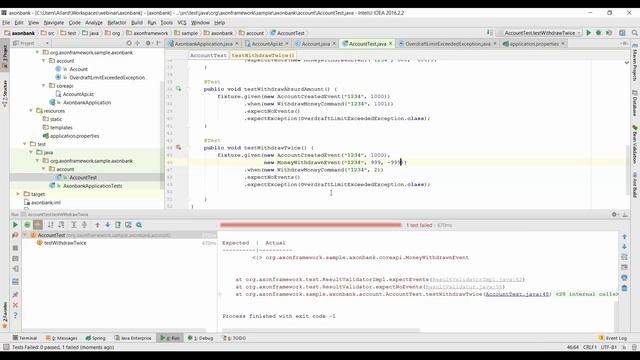Pin the Run tab with pin icon

coord(15,294)
